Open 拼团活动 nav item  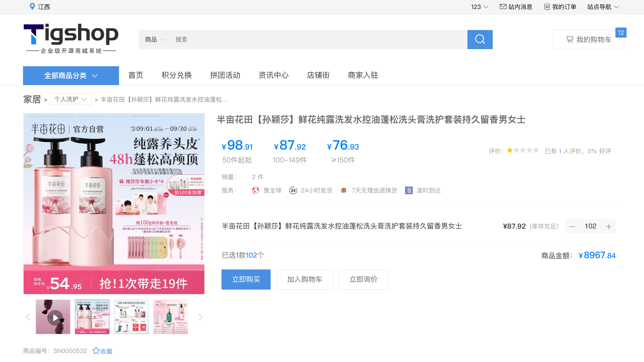[x=225, y=75]
